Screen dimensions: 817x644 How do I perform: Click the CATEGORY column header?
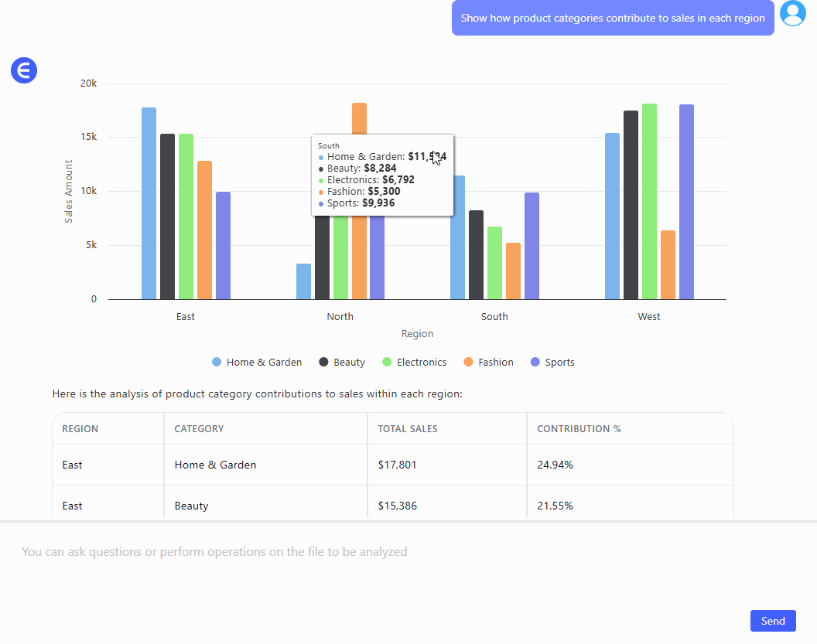(x=199, y=429)
